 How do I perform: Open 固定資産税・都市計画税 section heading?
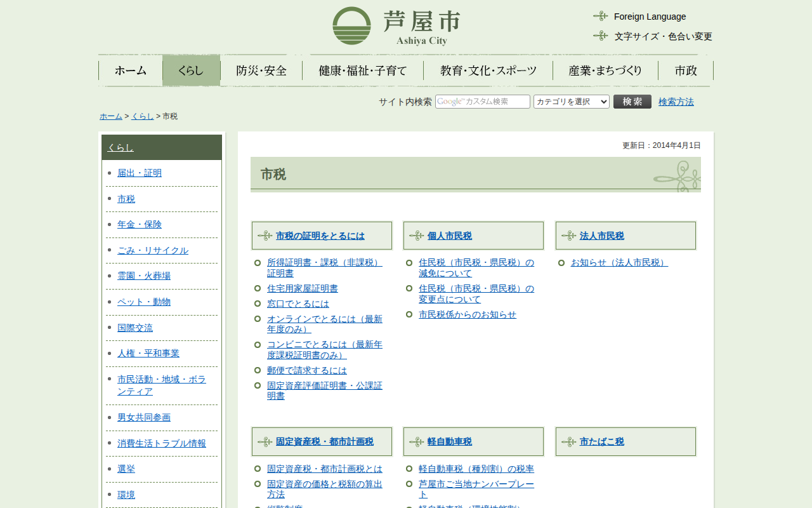[x=324, y=441]
